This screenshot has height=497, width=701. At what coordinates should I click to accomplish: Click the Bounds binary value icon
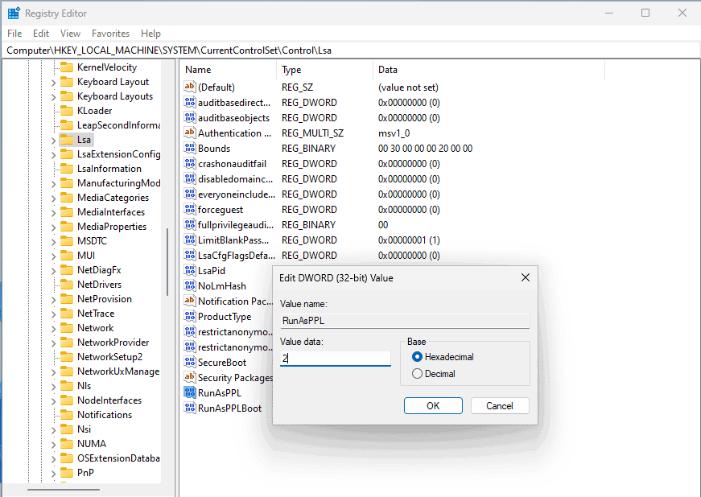point(190,148)
